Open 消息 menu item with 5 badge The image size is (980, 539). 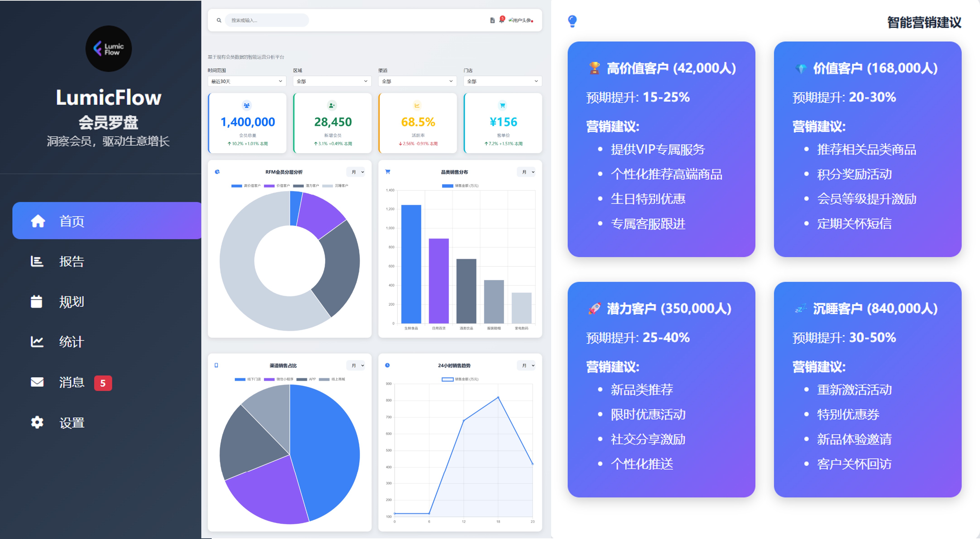71,382
